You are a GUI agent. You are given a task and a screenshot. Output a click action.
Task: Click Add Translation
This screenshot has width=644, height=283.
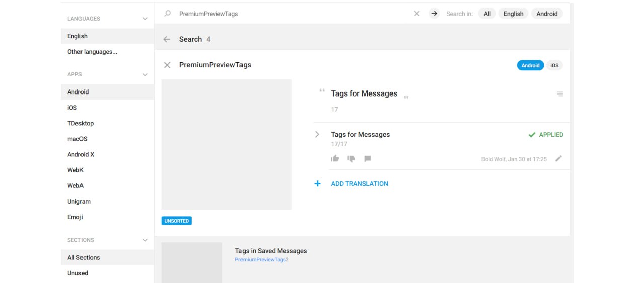pyautogui.click(x=359, y=184)
